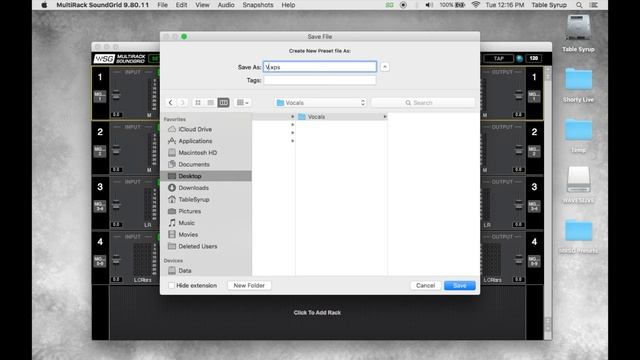The height and width of the screenshot is (360, 640).
Task: Click To Add Rack in MultiRack
Action: point(317,313)
